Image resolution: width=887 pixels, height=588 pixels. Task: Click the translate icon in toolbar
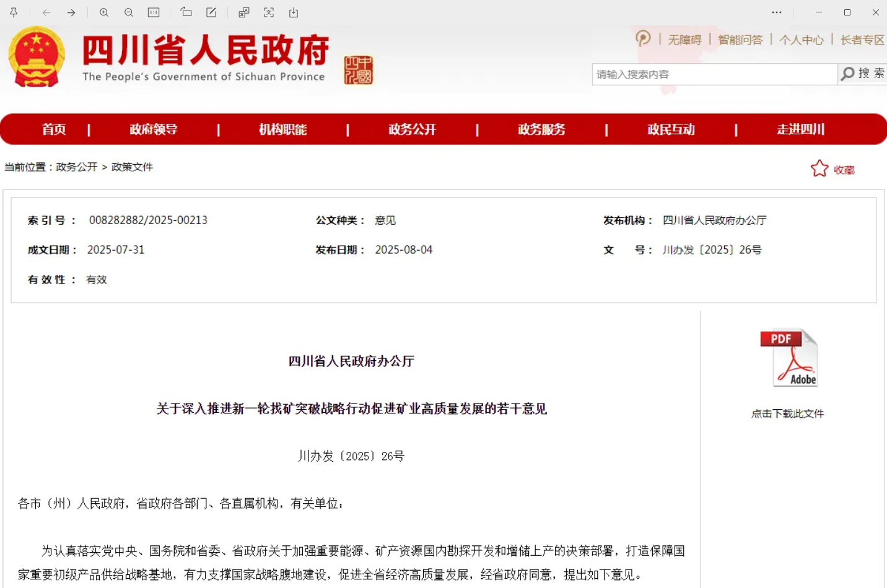(244, 12)
